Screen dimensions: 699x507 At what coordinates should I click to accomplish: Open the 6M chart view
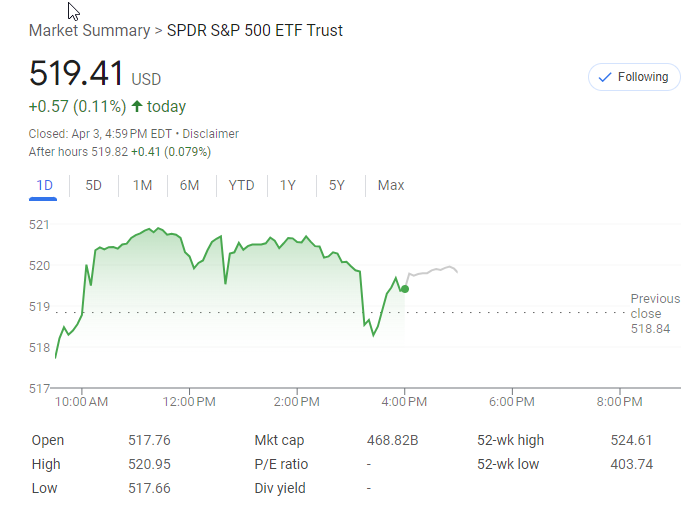tap(189, 185)
